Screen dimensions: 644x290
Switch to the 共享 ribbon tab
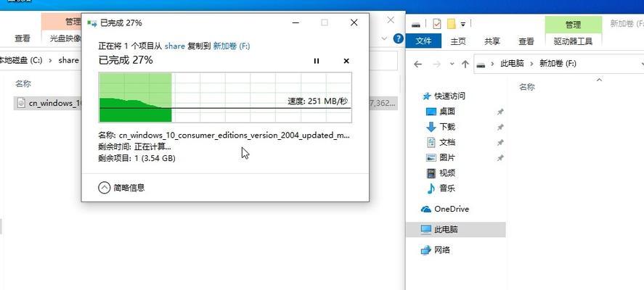point(492,41)
